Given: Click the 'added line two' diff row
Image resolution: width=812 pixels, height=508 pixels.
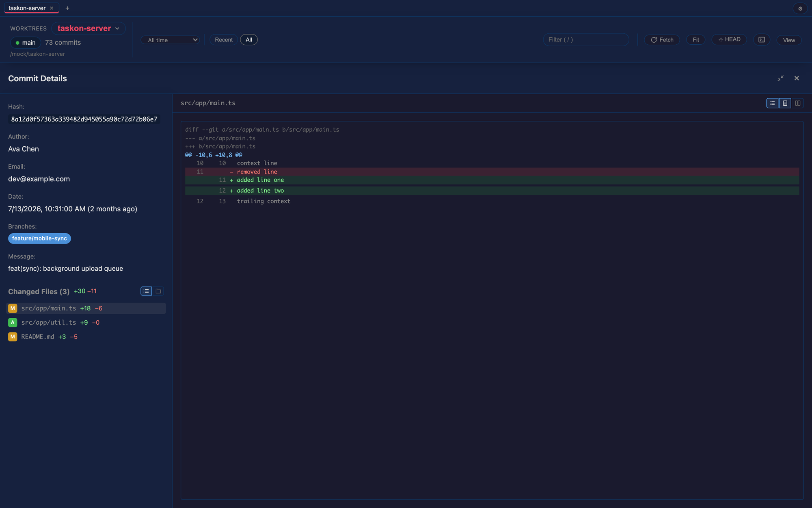Looking at the screenshot, I should point(492,191).
